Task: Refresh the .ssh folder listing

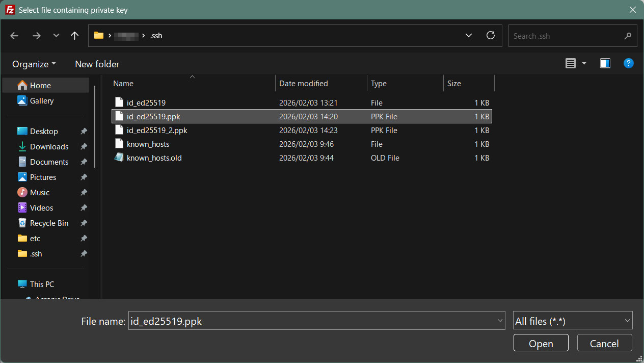Action: tap(491, 35)
